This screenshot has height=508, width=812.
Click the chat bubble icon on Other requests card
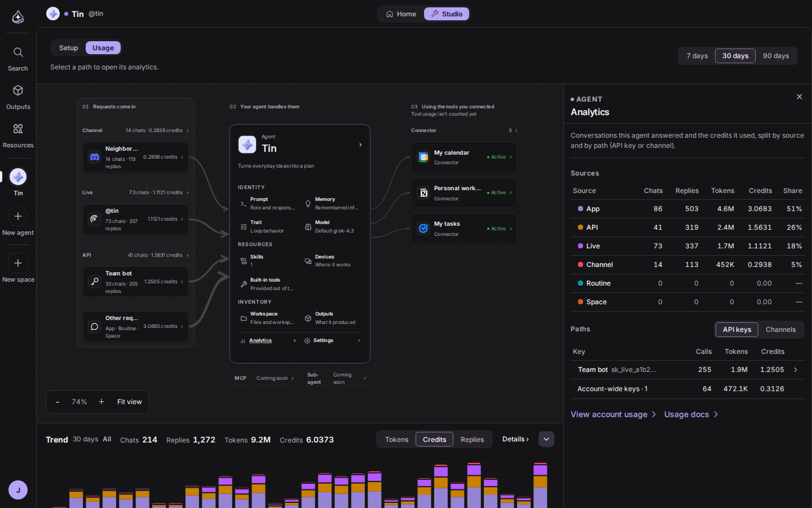(x=95, y=326)
